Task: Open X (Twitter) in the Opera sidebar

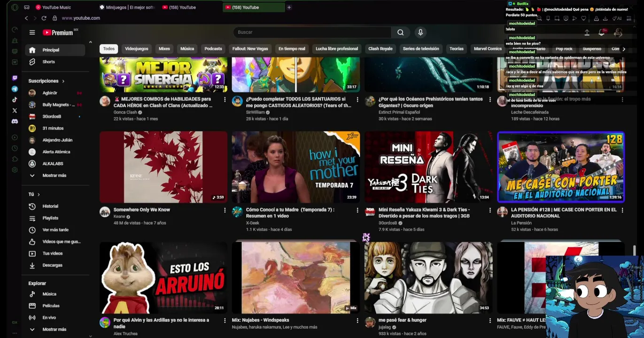Action: pos(15,110)
